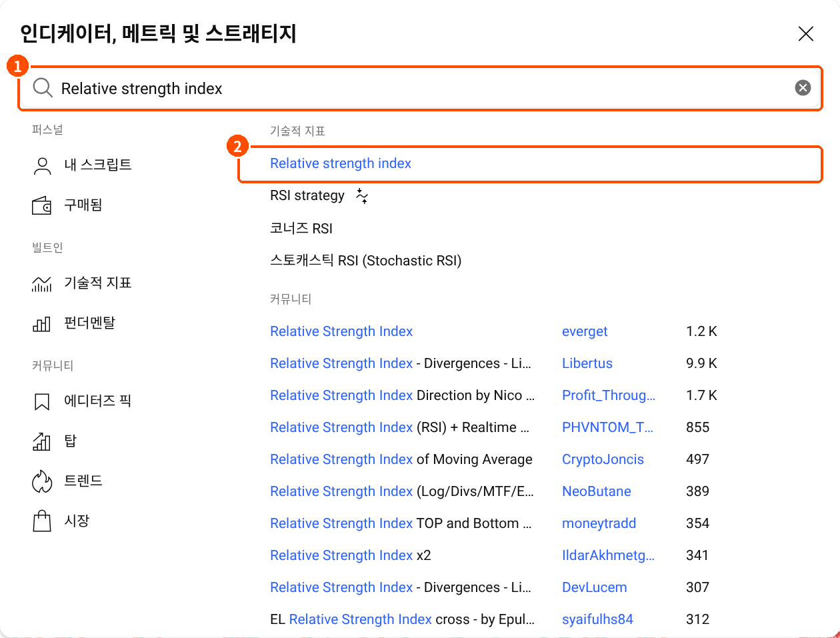Select Relative Strength Index (RSI) + Realtime script
This screenshot has height=638, width=840.
[400, 427]
